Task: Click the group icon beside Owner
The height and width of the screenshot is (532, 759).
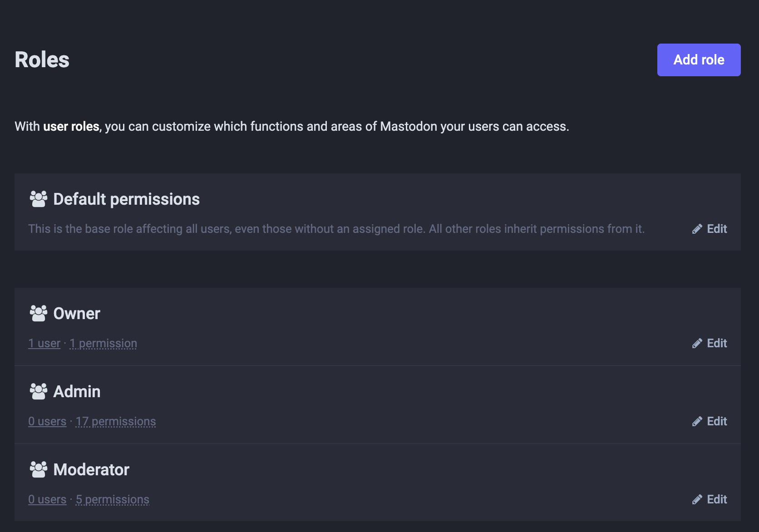Action: point(38,313)
